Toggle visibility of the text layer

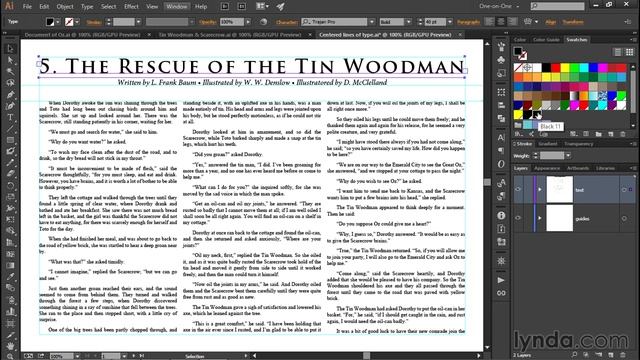point(518,189)
